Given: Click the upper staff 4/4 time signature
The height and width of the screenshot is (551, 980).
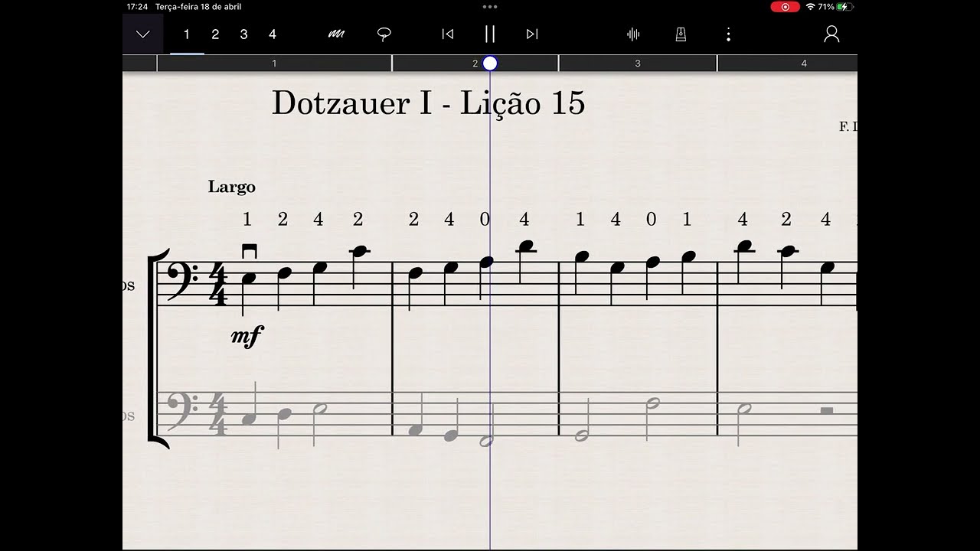Looking at the screenshot, I should pyautogui.click(x=218, y=284).
